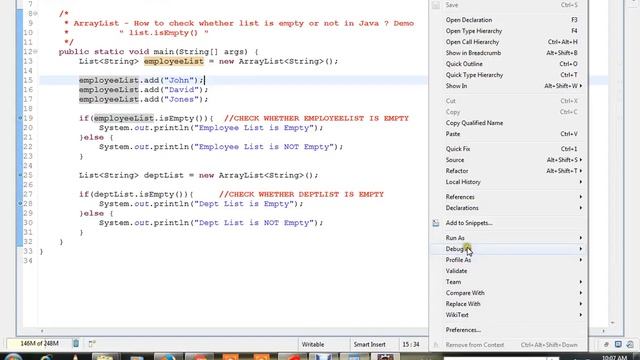
Task: Click horizontal scrollbar left arrow
Action: point(42,331)
